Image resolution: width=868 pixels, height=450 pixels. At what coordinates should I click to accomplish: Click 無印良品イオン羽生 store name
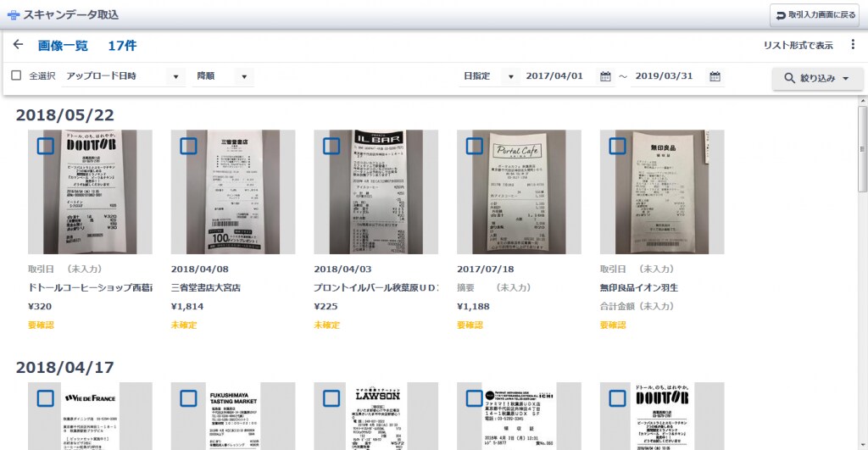pos(639,288)
